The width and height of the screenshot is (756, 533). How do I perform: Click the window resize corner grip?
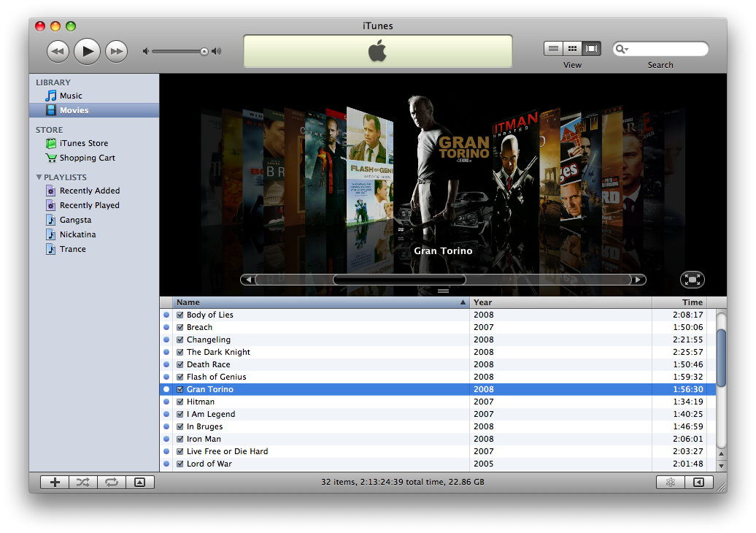click(721, 487)
